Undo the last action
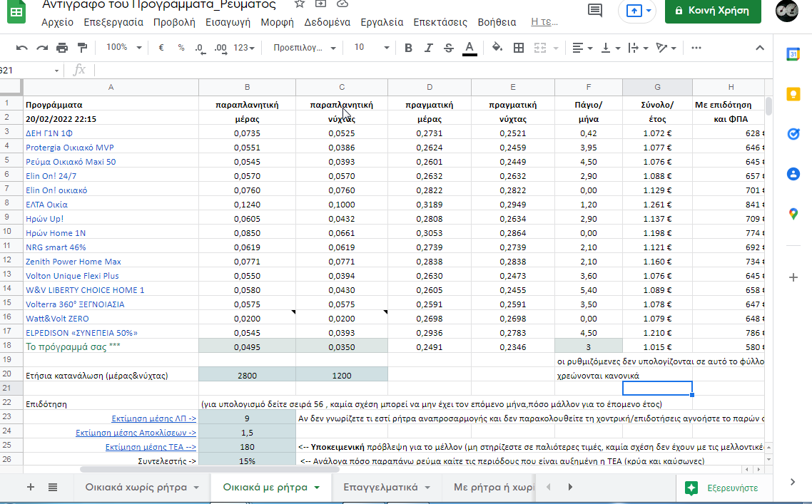Viewport: 812px width, 504px height. [x=21, y=48]
